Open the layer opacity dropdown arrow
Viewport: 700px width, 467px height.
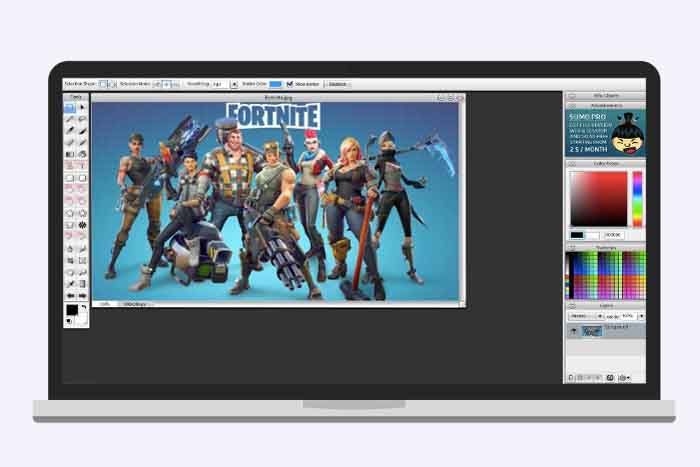tap(642, 316)
